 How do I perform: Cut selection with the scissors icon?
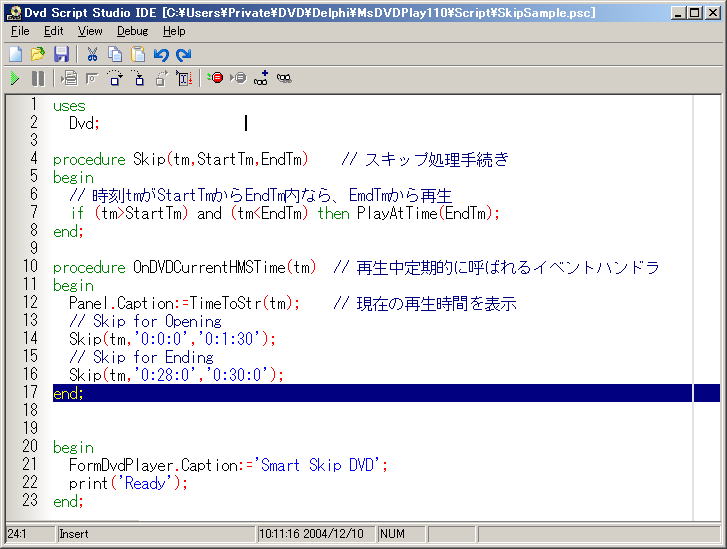coord(92,54)
